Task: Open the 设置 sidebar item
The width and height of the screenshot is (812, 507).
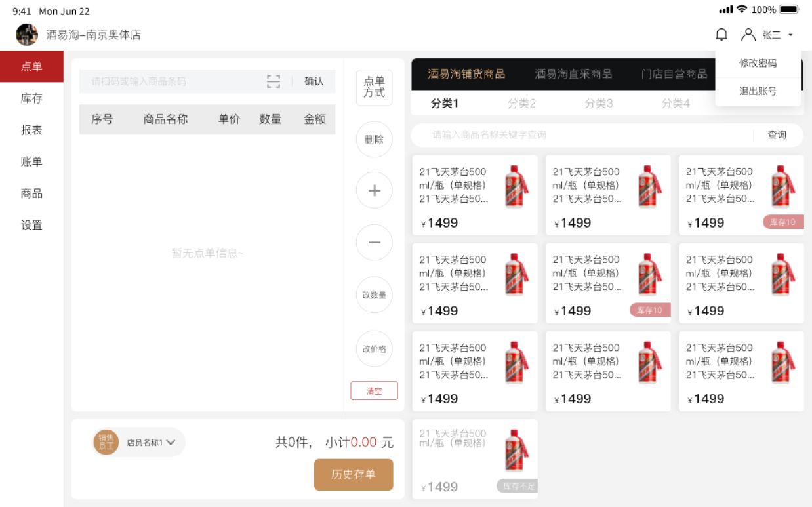Action: [31, 225]
